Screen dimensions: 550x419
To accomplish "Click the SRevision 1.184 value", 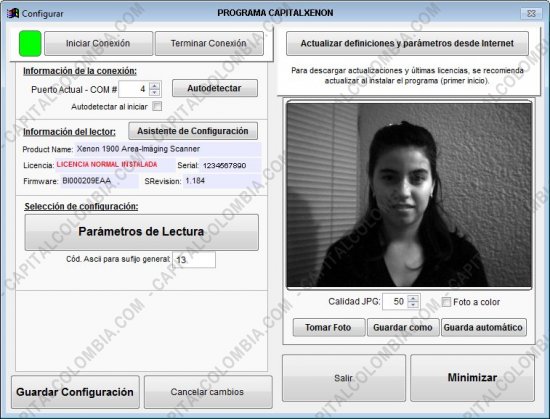I will pos(222,181).
